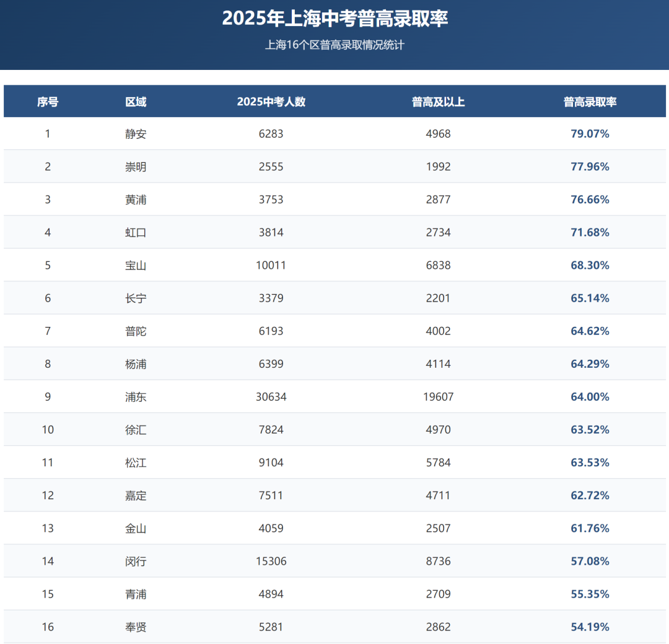669x644 pixels.
Task: Click the 普高及以上 column header
Action: pyautogui.click(x=438, y=102)
